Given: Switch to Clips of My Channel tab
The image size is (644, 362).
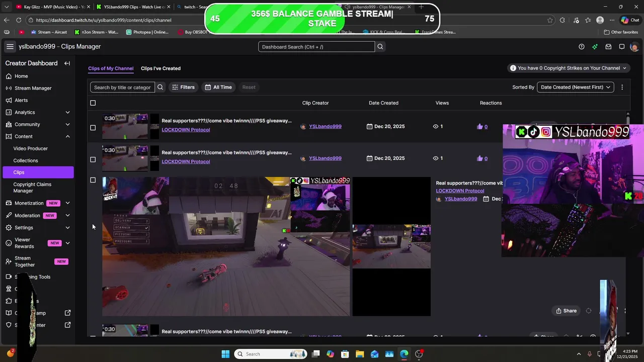Looking at the screenshot, I should (x=111, y=68).
